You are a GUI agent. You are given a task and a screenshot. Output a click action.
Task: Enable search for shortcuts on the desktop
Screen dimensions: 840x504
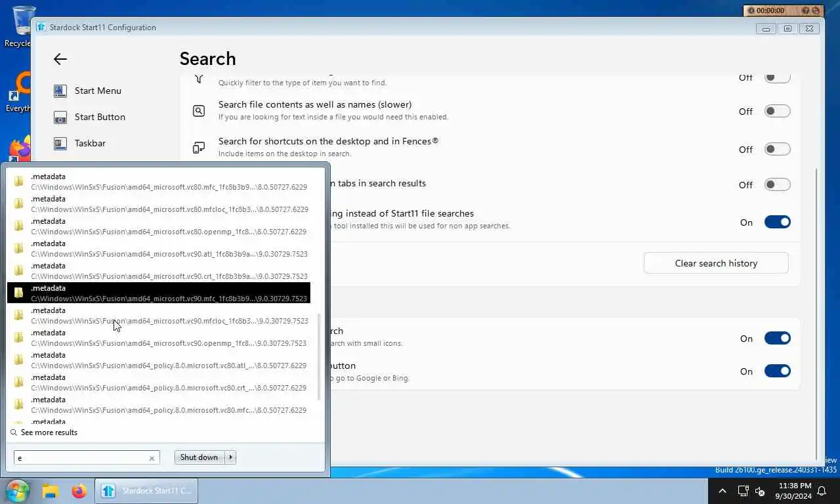click(x=777, y=149)
